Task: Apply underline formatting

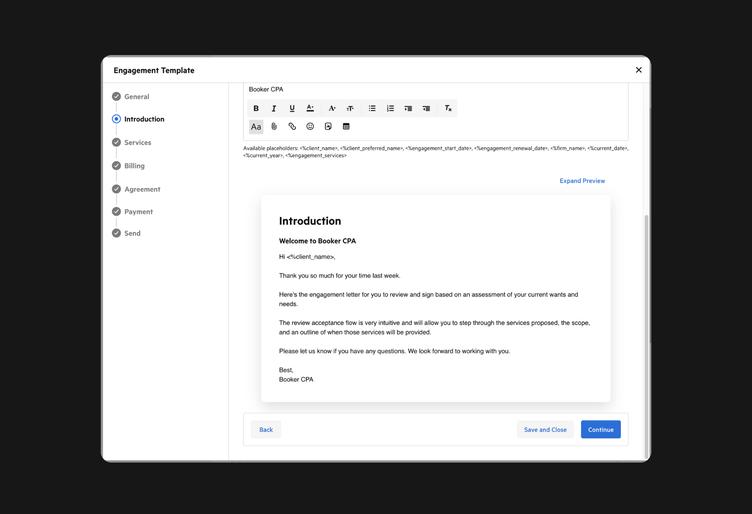Action: pos(292,108)
